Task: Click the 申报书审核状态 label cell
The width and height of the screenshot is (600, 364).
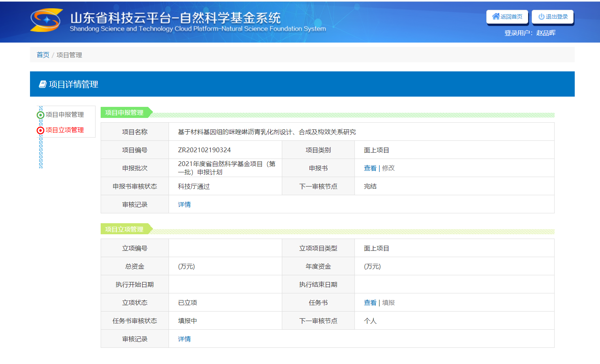Action: pyautogui.click(x=135, y=186)
